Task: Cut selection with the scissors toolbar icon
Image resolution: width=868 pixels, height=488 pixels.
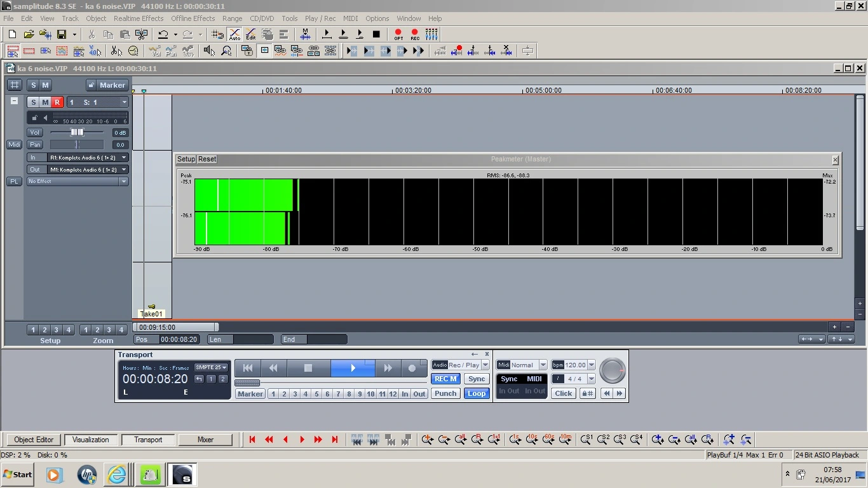Action: (x=92, y=34)
